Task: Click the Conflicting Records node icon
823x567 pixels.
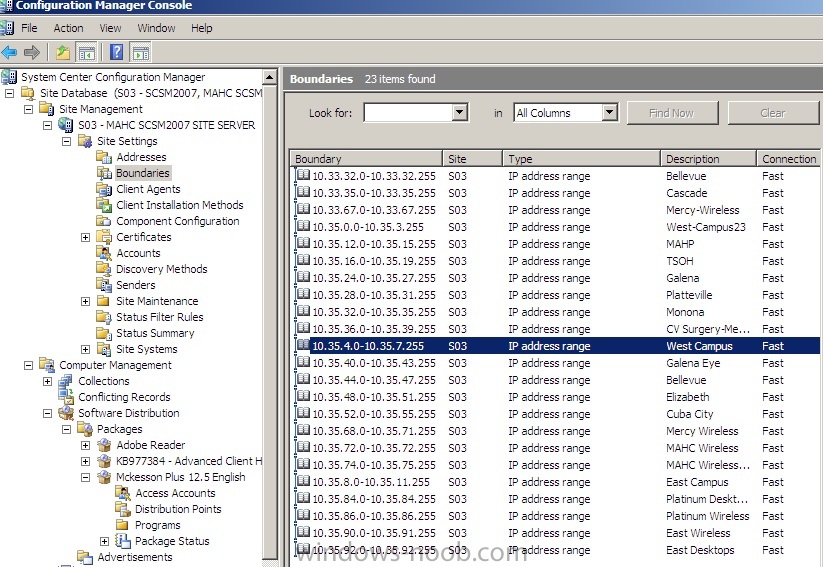Action: 66,397
